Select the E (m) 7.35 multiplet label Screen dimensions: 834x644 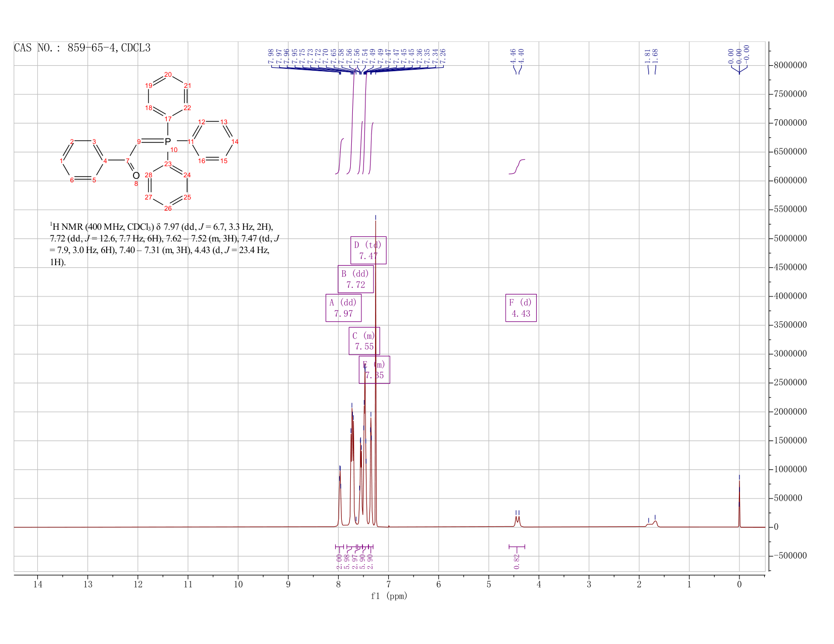tap(375, 370)
